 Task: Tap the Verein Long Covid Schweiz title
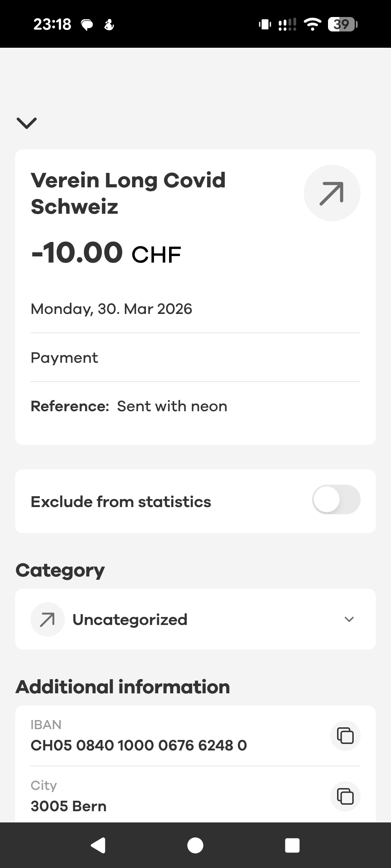click(x=128, y=193)
